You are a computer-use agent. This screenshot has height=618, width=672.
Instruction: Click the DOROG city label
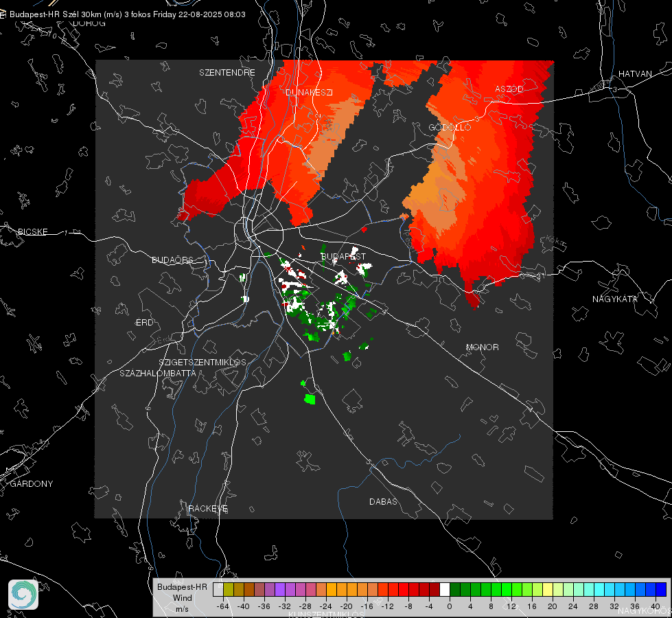89,23
